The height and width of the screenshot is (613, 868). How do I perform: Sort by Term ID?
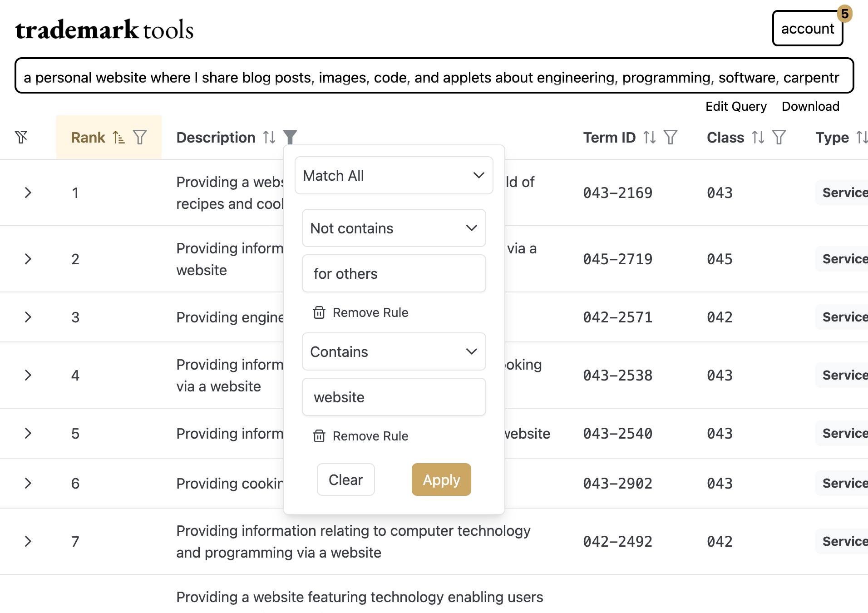[650, 137]
